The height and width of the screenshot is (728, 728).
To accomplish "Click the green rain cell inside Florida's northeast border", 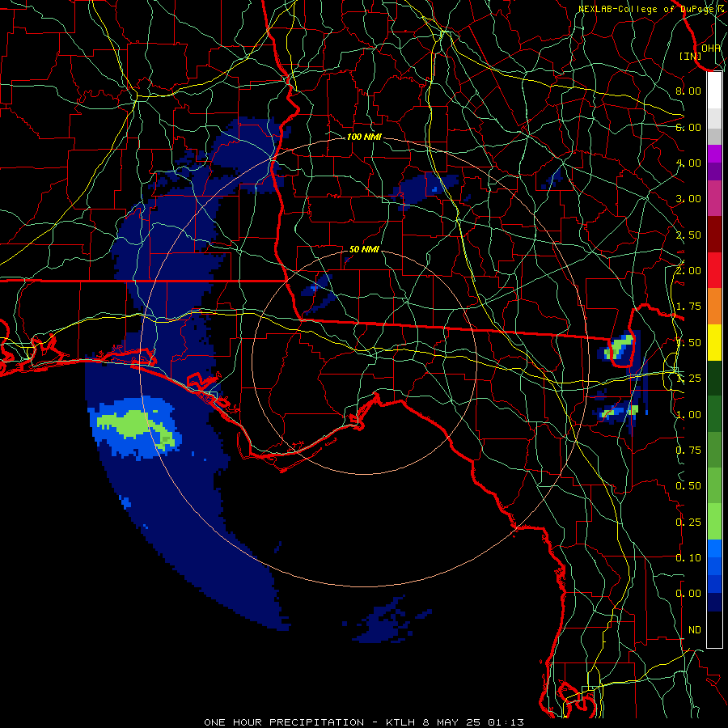I will [620, 346].
